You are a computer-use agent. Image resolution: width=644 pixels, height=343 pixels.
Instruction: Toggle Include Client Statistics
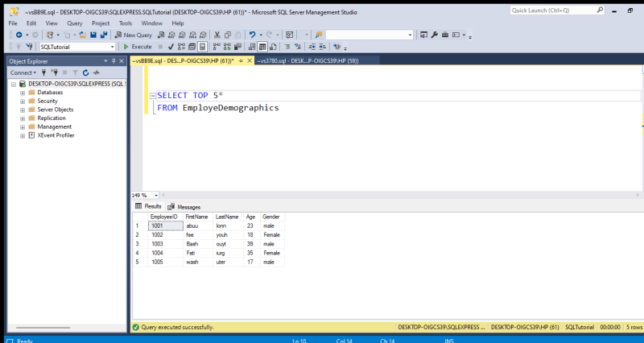tap(237, 47)
